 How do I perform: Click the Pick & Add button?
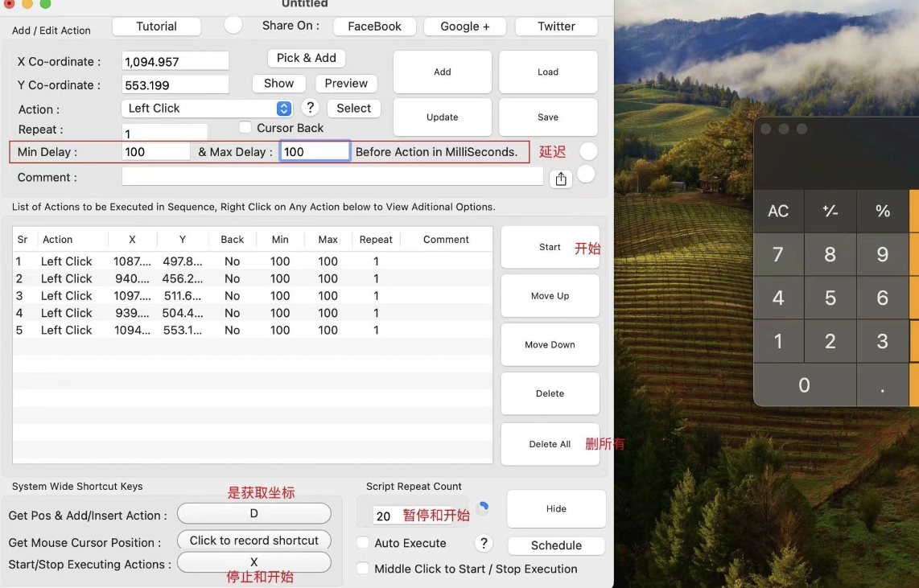tap(306, 57)
